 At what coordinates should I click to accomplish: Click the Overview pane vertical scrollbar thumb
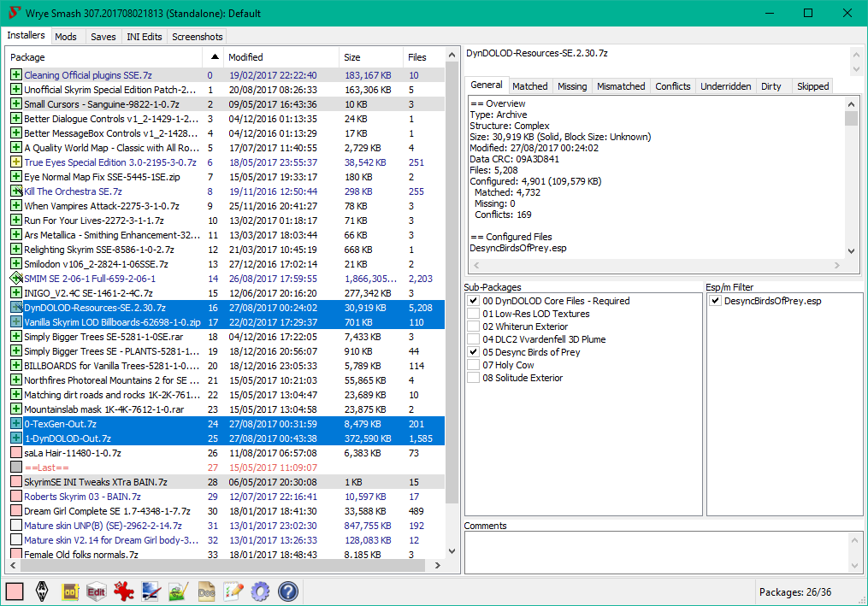852,119
